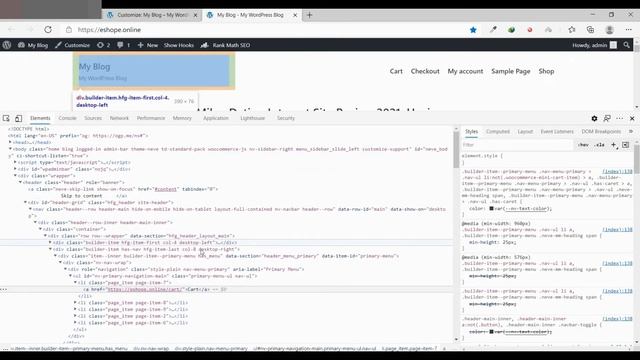Close the DevTools panel

tap(632, 118)
